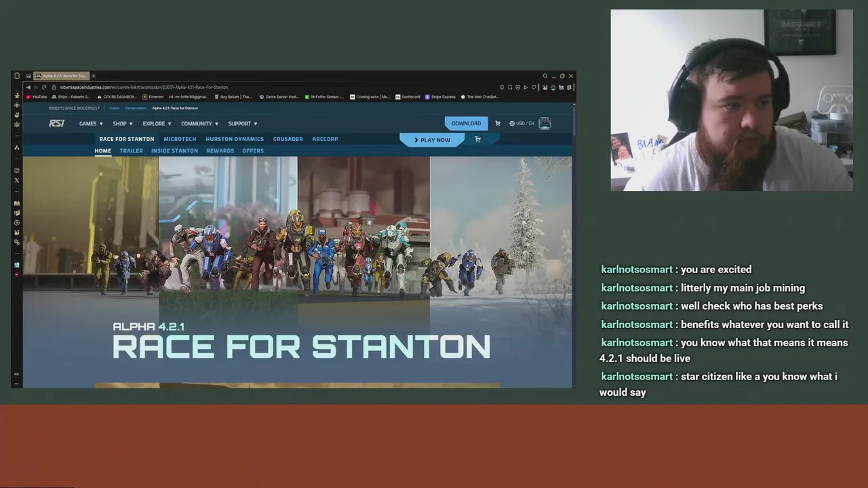The width and height of the screenshot is (868, 488).
Task: Click the tab search magnifier icon
Action: point(545,76)
